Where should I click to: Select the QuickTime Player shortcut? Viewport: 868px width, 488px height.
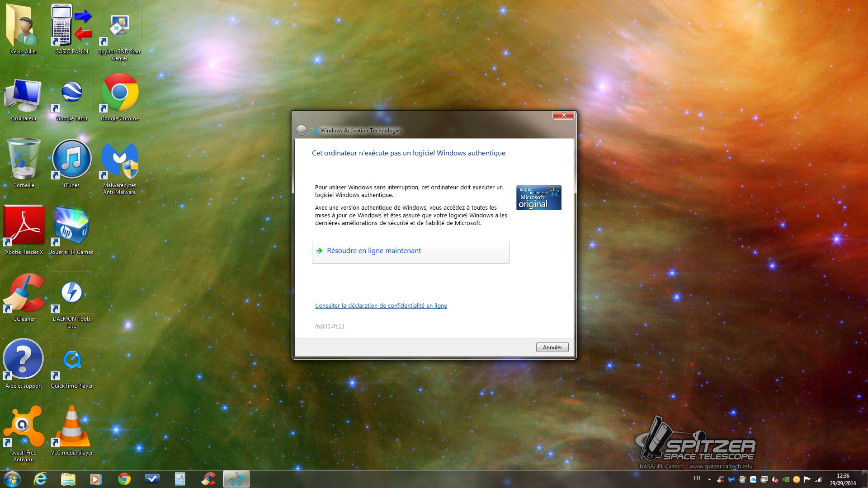coord(71,364)
